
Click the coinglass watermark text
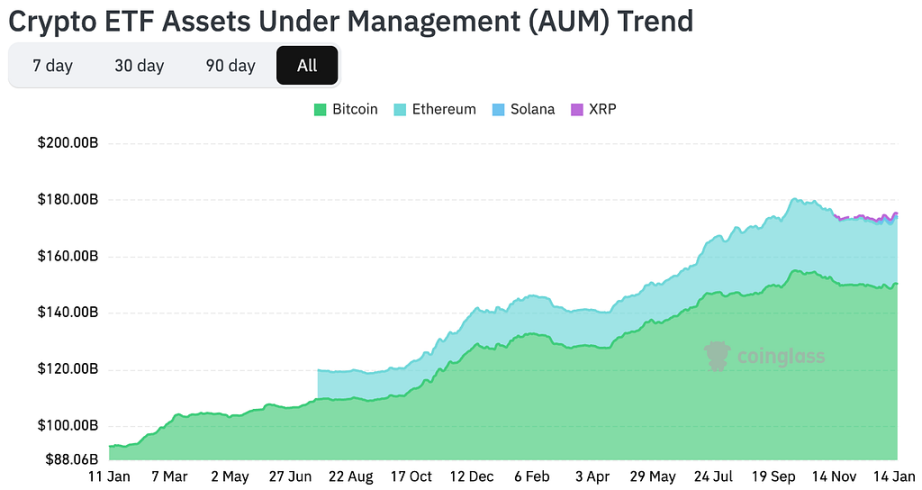pyautogui.click(x=781, y=356)
